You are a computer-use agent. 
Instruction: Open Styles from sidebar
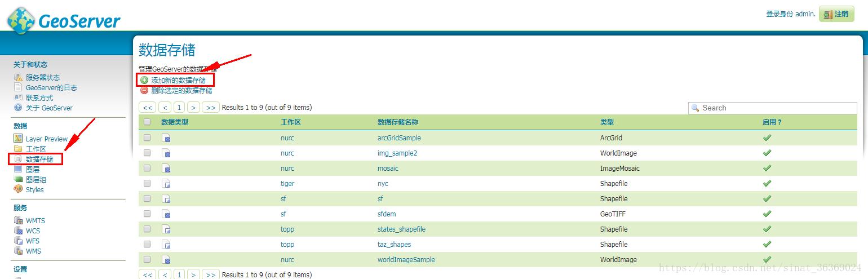pyautogui.click(x=34, y=189)
